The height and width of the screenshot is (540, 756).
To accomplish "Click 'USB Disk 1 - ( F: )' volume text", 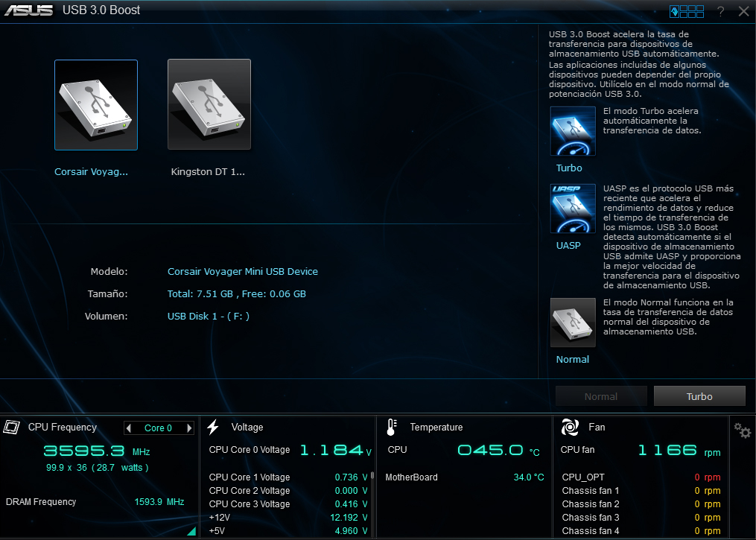I will [209, 317].
